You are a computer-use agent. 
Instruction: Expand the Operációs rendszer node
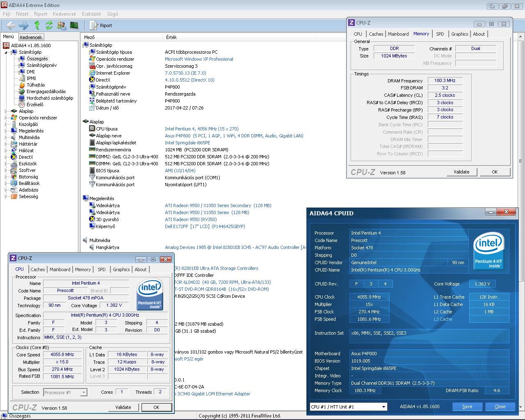[6, 118]
